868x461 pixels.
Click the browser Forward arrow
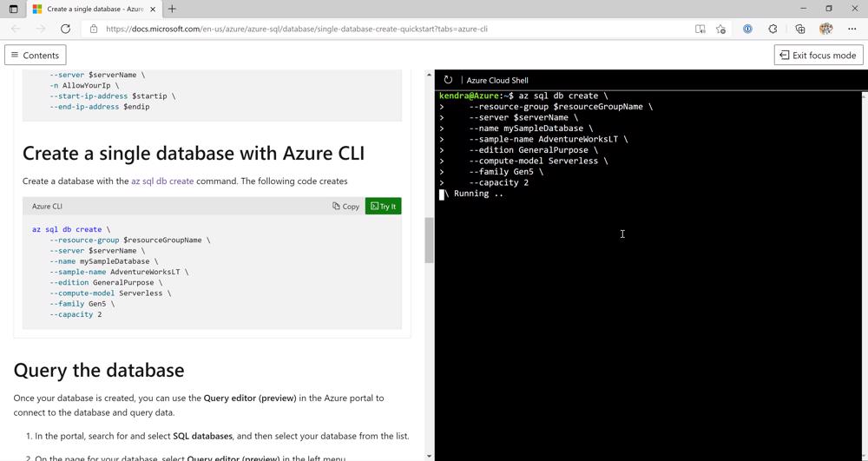pos(41,29)
